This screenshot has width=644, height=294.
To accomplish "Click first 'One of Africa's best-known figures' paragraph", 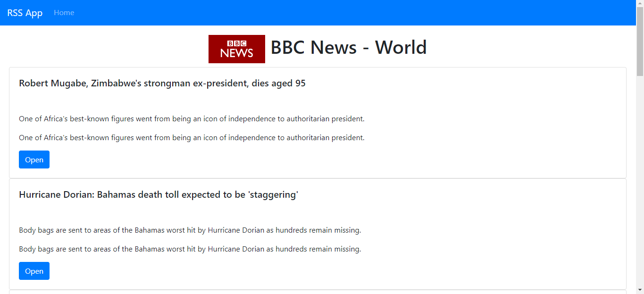I will 192,119.
